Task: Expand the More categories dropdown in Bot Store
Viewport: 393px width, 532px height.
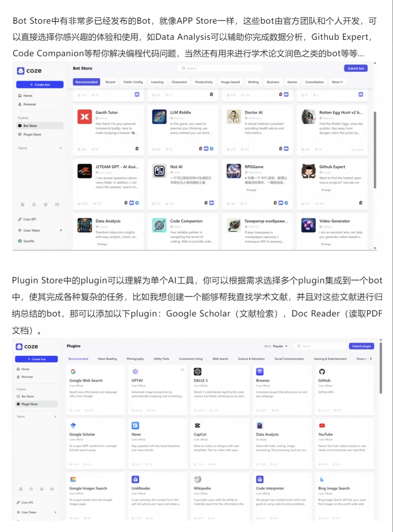Action: [x=337, y=82]
